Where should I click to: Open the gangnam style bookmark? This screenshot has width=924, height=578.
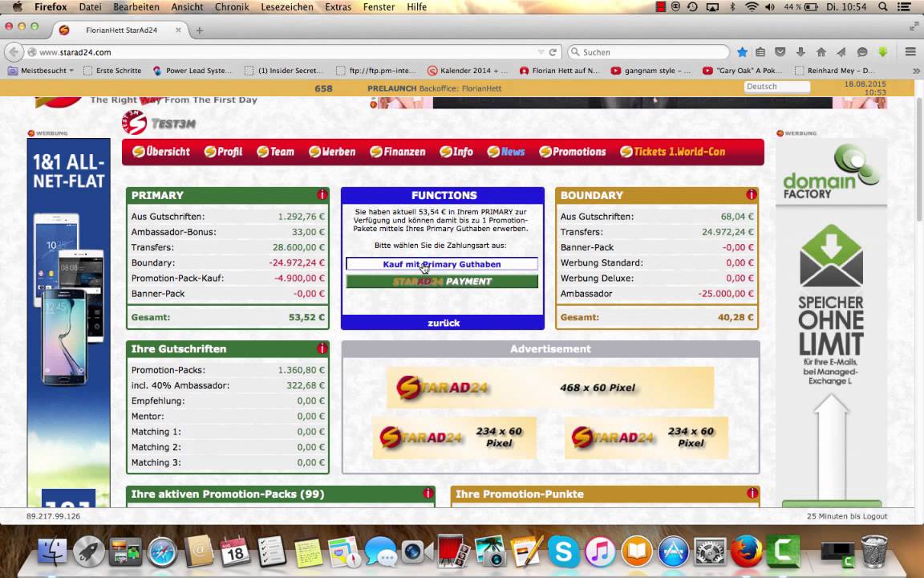click(x=651, y=70)
